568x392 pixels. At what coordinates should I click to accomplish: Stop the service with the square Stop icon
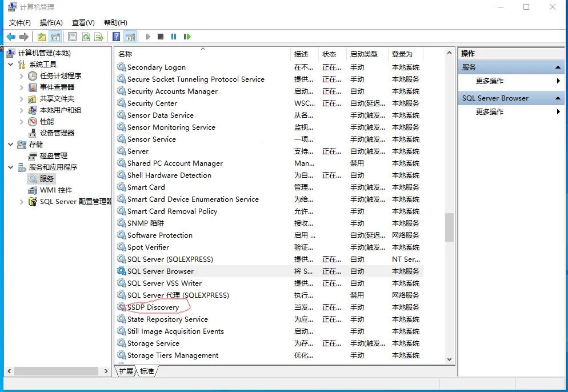[x=161, y=37]
